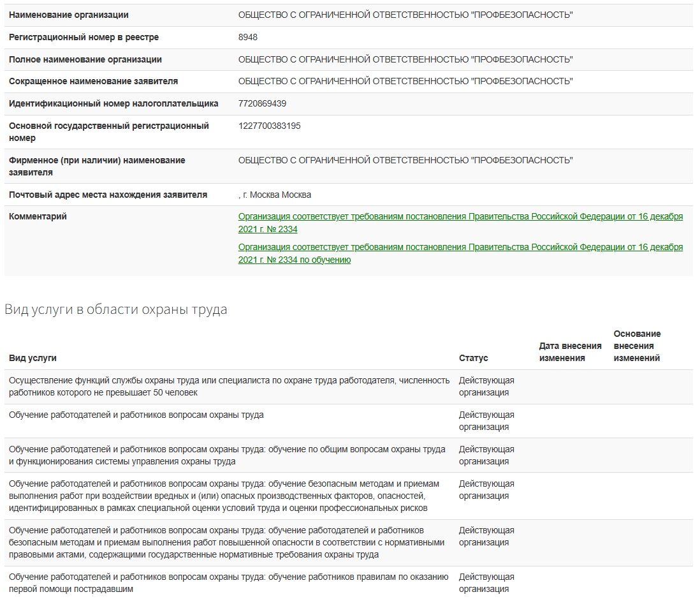The width and height of the screenshot is (700, 606).
Task: Click the 'Дата внесения изменения' column header
Action: click(570, 351)
